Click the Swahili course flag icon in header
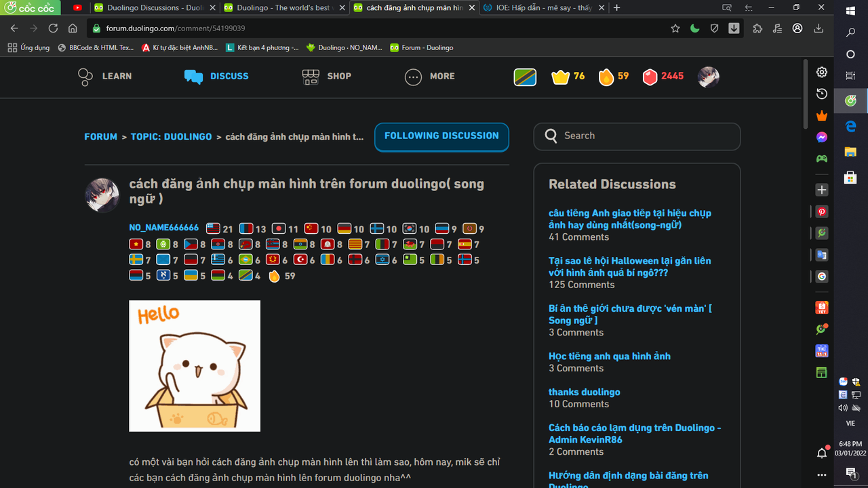Image resolution: width=868 pixels, height=488 pixels. coord(525,77)
